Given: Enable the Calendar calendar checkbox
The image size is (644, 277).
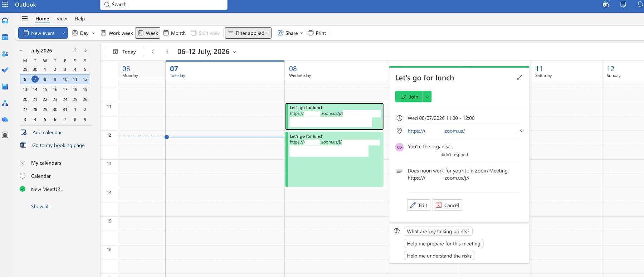Looking at the screenshot, I should 23,176.
